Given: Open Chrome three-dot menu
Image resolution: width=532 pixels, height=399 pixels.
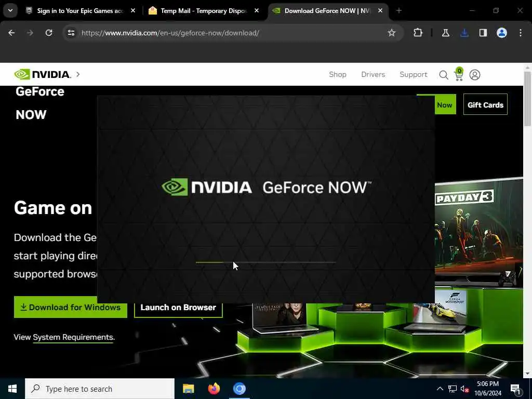Looking at the screenshot, I should coord(521,33).
